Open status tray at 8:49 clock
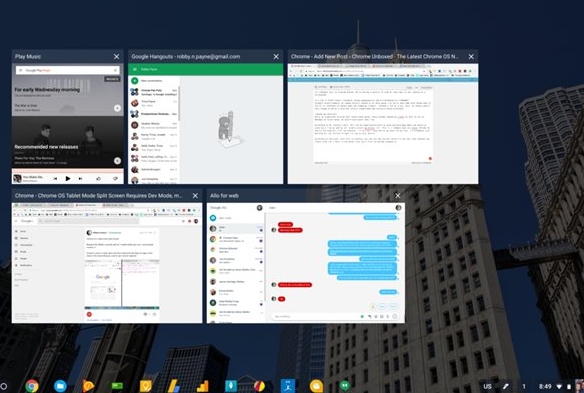584x393 pixels. pyautogui.click(x=545, y=386)
